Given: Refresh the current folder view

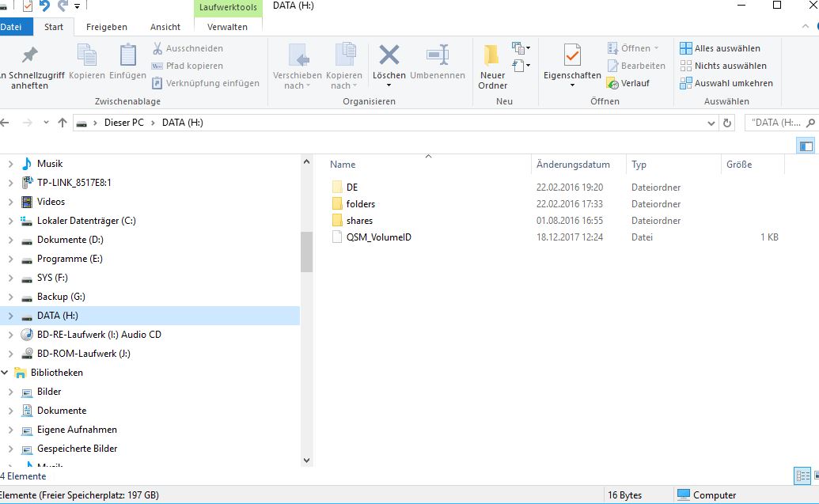Looking at the screenshot, I should [729, 123].
